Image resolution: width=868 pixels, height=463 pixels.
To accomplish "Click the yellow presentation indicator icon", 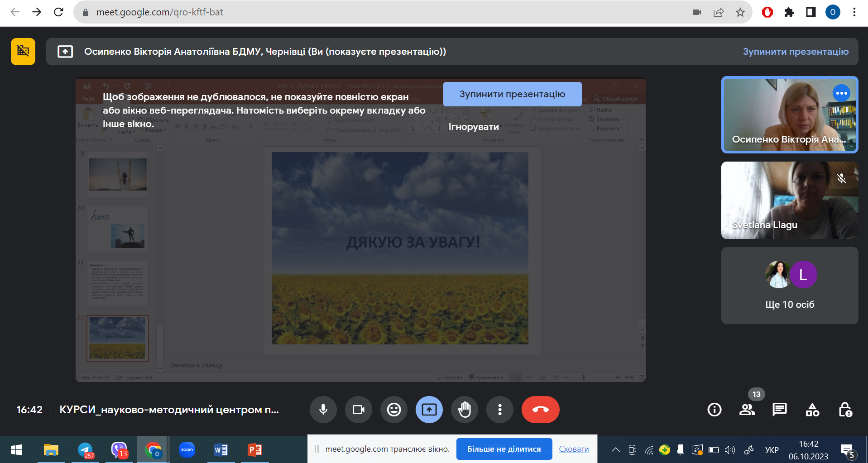I will point(23,52).
